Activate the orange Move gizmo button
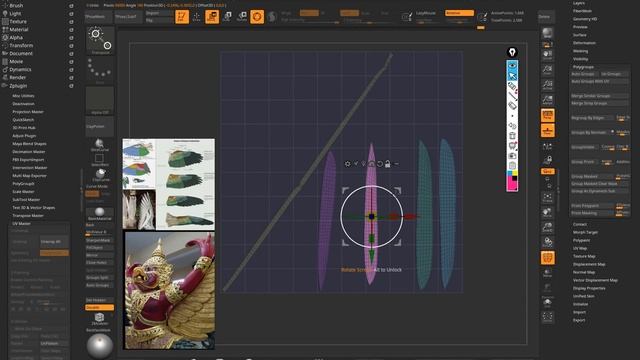Screen dimensions: 640x360 [x=212, y=17]
